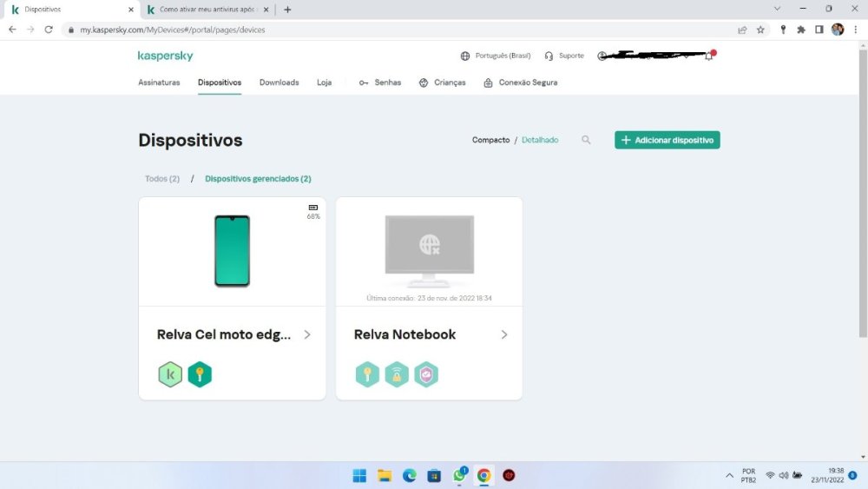Open tab search dropdown

point(777,9)
